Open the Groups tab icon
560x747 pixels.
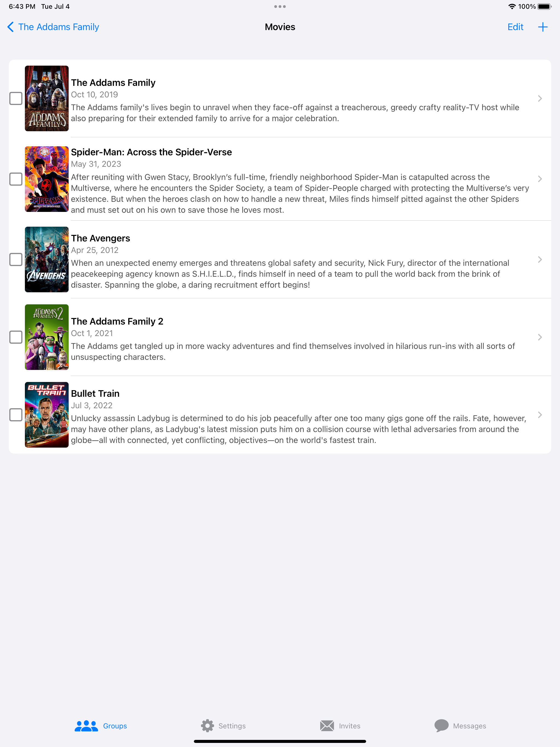coord(86,726)
